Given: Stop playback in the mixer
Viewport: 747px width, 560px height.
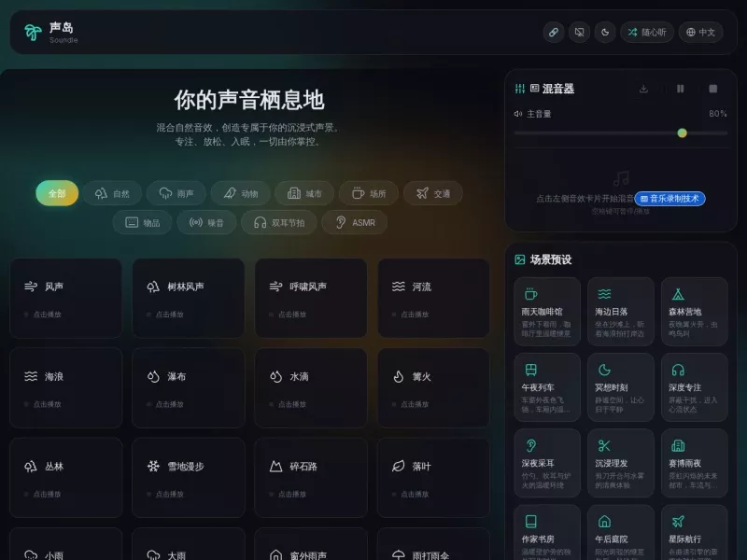Looking at the screenshot, I should pyautogui.click(x=713, y=89).
